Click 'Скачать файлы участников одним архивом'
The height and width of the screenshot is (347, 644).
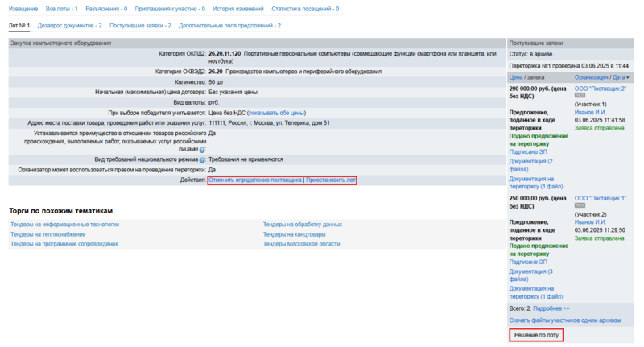pyautogui.click(x=565, y=320)
